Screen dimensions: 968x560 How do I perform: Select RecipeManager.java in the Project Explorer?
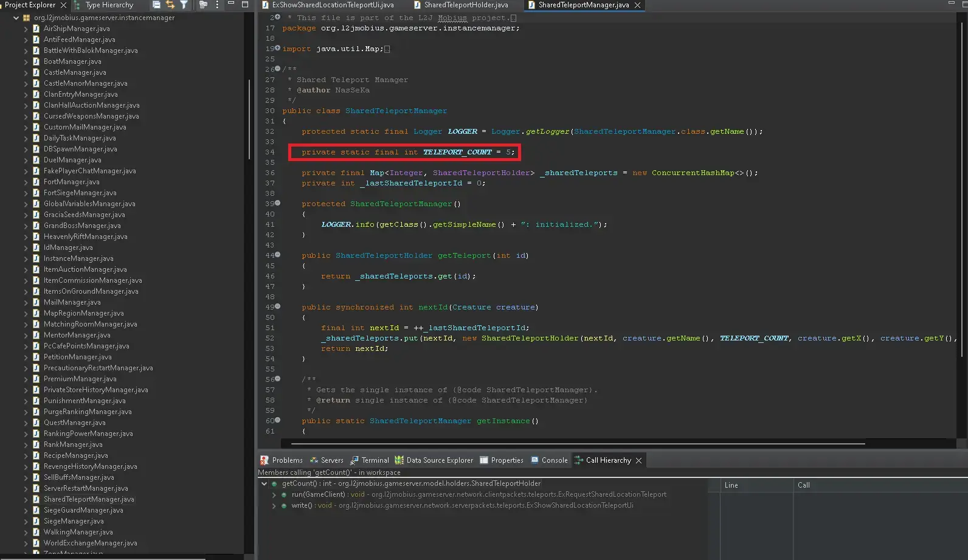click(x=75, y=455)
